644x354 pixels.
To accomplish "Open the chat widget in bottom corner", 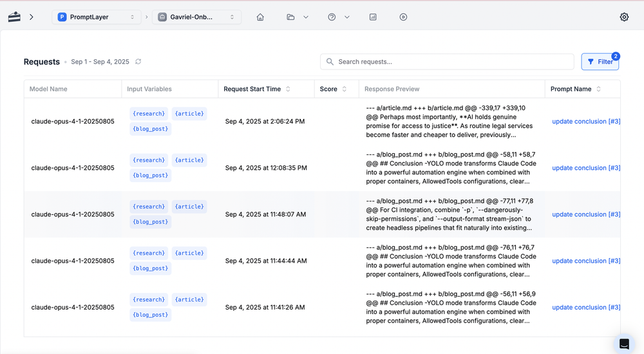I will [x=623, y=344].
